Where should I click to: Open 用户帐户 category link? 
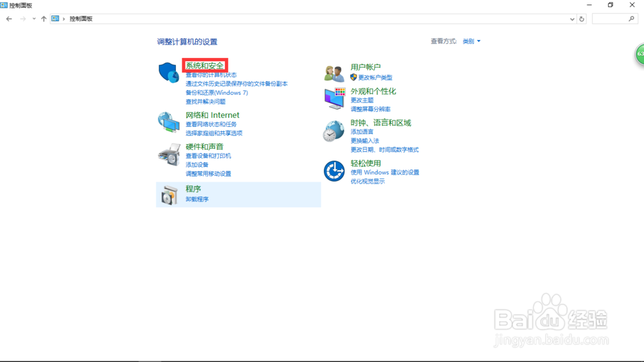click(x=366, y=67)
